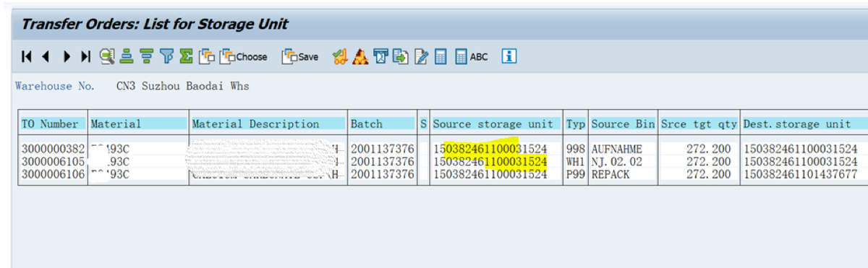Image resolution: width=868 pixels, height=268 pixels.
Task: Click source bin AUFNAHME
Action: click(616, 150)
